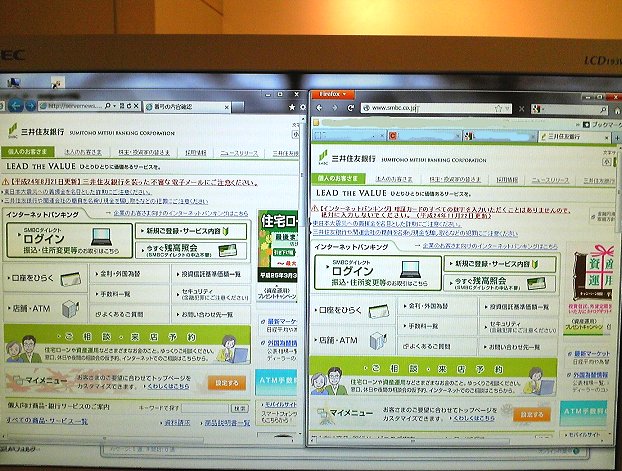Go back in the Internet Explorer window
Image resolution: width=622 pixels, height=471 pixels.
tap(16, 106)
